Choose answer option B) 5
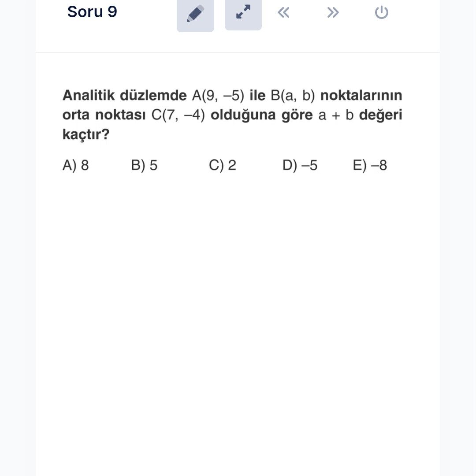The height and width of the screenshot is (476, 476). (x=144, y=165)
